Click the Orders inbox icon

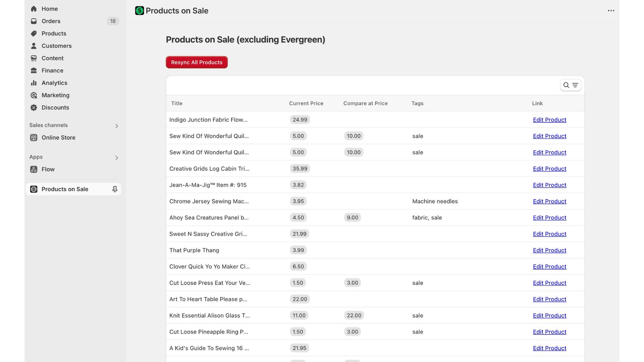(x=34, y=21)
